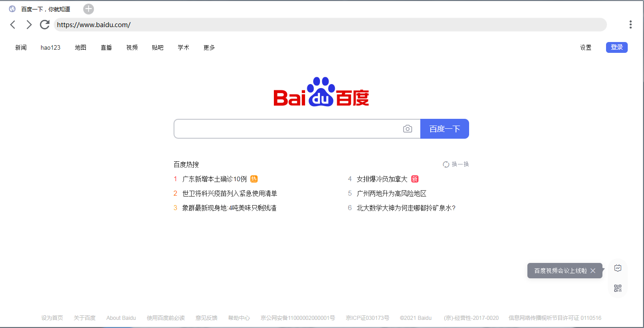Click the 信息网络传播视听节目许可证 0110516 link

(x=555, y=318)
